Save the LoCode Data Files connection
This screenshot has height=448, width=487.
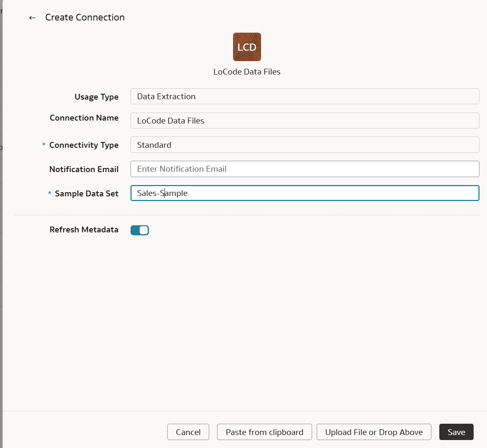pyautogui.click(x=456, y=432)
